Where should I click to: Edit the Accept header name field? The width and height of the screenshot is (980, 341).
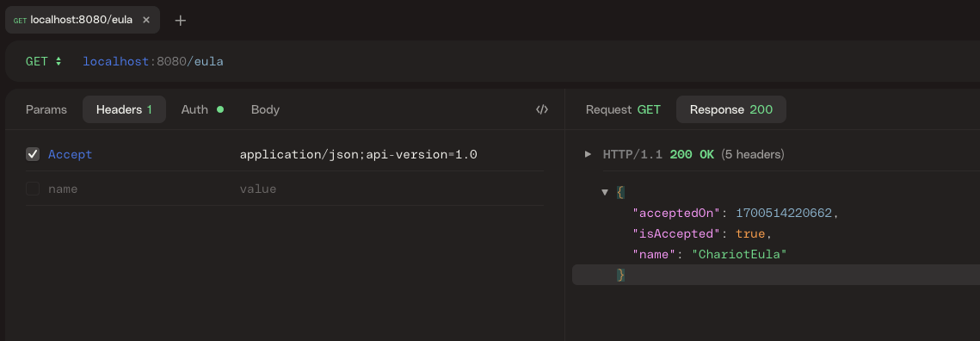[70, 154]
